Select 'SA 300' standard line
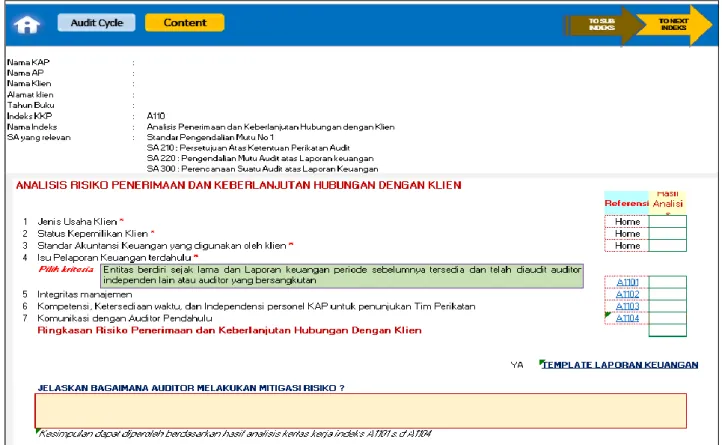 click(x=262, y=169)
